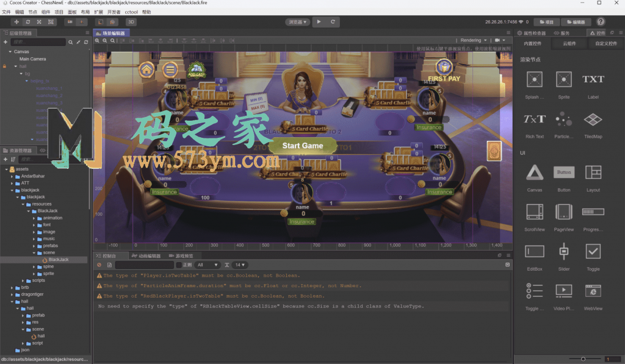The image size is (625, 364).
Task: Pick the Slider widget
Action: click(563, 257)
